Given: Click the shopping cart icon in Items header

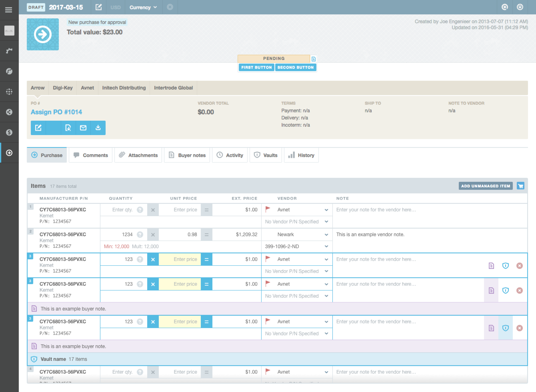Looking at the screenshot, I should pos(521,186).
